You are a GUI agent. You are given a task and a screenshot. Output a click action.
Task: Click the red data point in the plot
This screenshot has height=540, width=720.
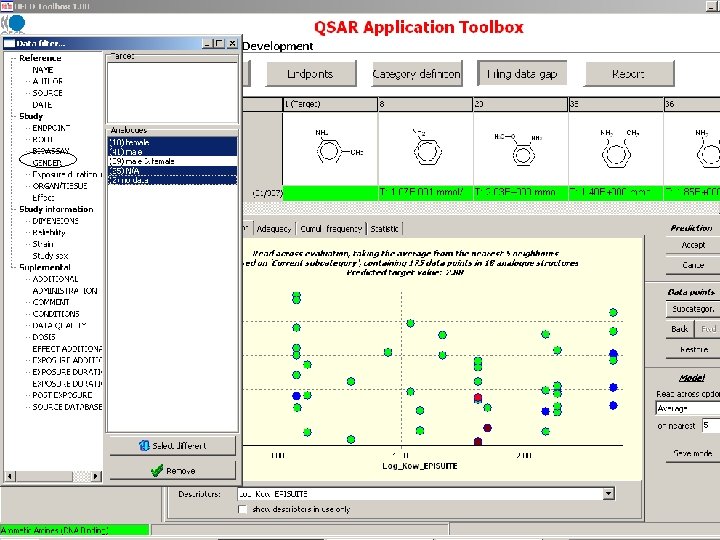(478, 397)
